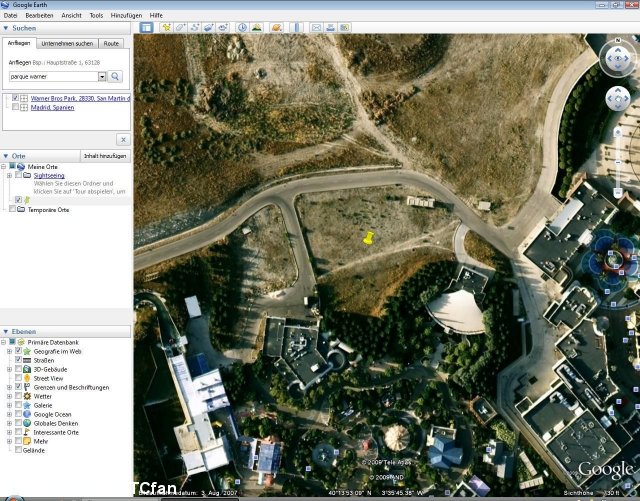Select the Anfliegen tab
This screenshot has height=501, width=640.
[19, 43]
